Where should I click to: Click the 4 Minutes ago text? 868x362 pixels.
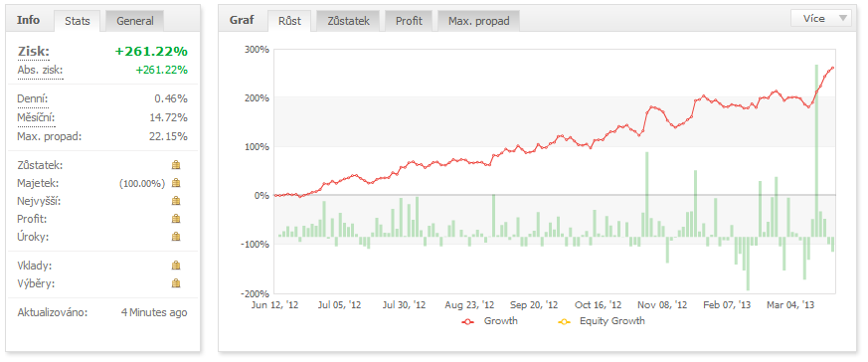click(154, 312)
